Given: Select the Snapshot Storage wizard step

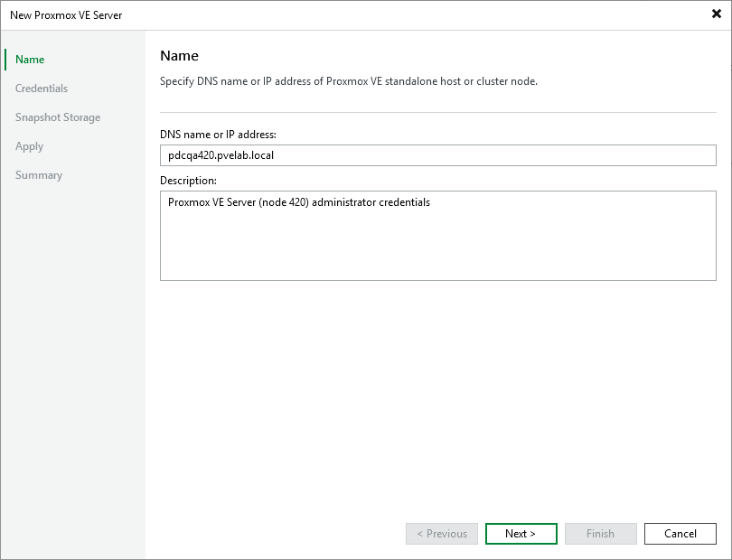Looking at the screenshot, I should 57,117.
